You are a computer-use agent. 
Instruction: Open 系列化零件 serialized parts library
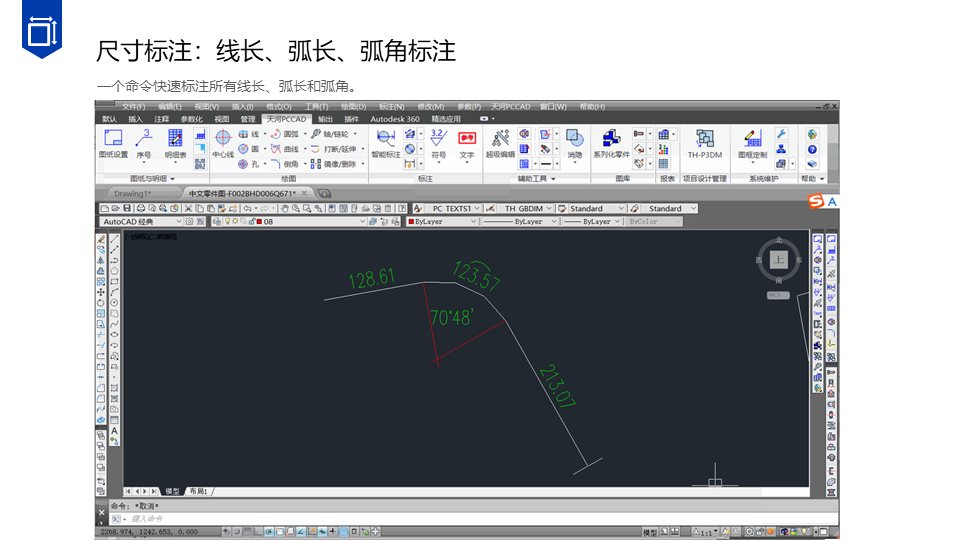point(611,143)
